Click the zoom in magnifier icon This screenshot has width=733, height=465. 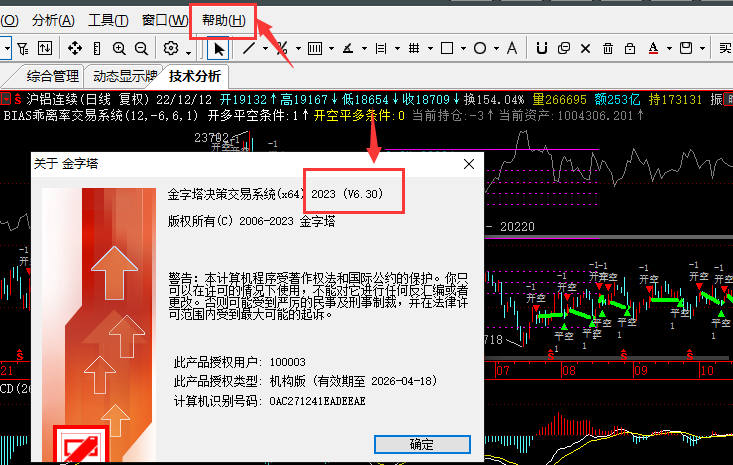pyautogui.click(x=119, y=48)
